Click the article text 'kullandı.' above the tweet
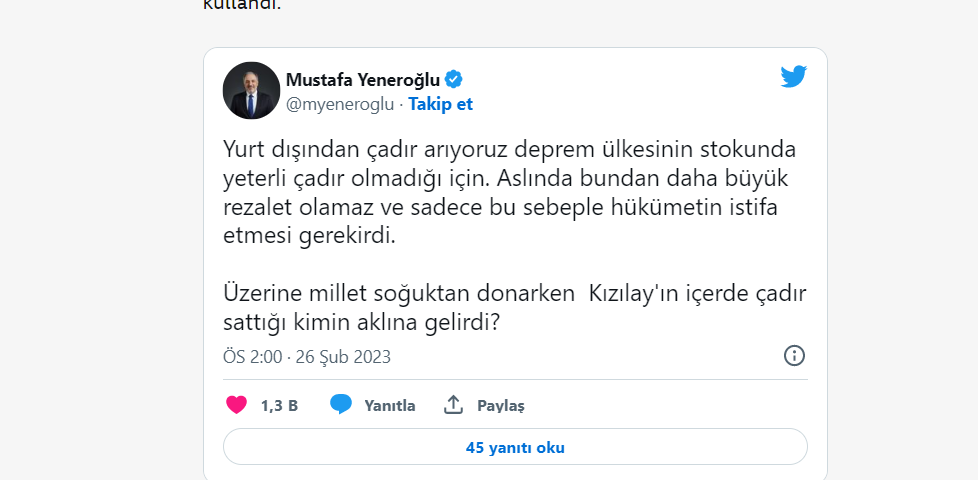 pos(242,6)
